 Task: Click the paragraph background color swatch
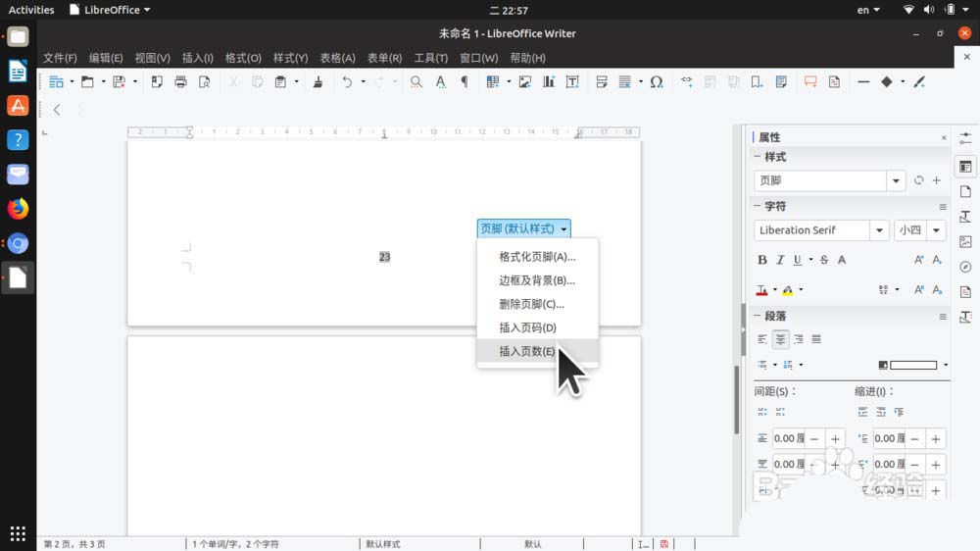912,365
